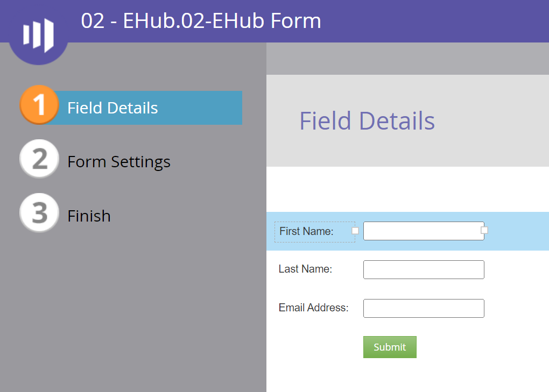Expand the Form Settings step entry

[x=118, y=161]
